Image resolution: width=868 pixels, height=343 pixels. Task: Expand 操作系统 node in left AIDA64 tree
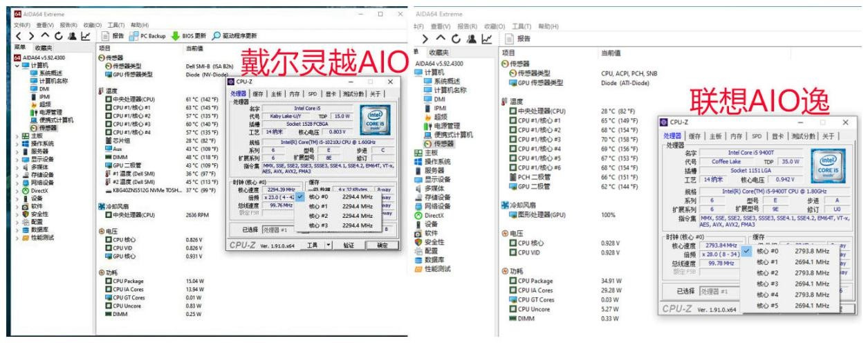[17, 143]
